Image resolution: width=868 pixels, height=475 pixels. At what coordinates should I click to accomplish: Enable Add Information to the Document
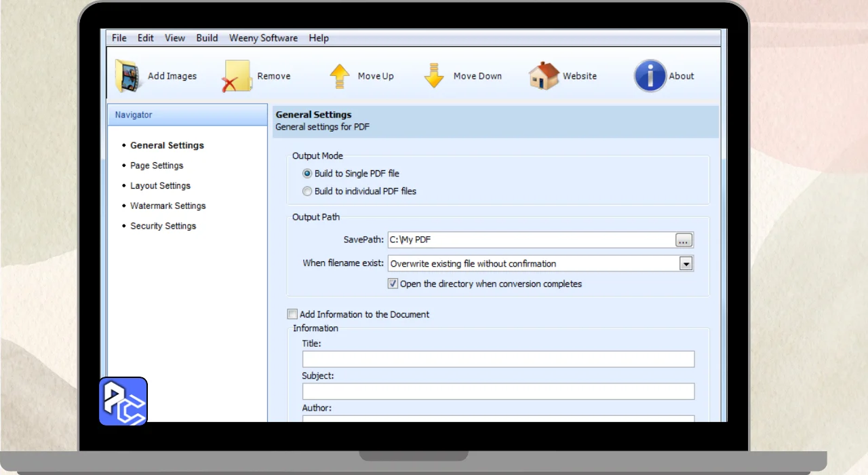click(x=292, y=314)
